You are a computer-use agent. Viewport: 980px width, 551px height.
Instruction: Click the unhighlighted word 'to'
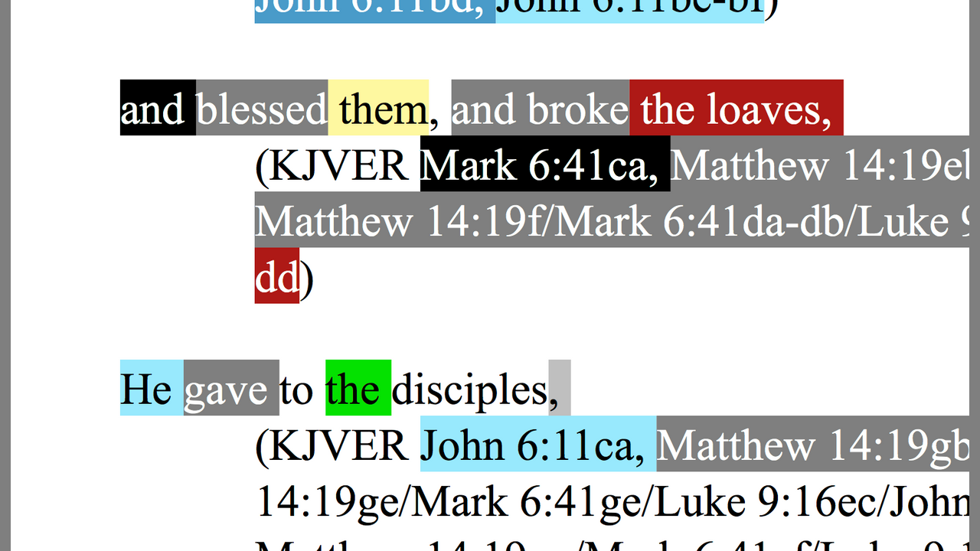tap(296, 388)
